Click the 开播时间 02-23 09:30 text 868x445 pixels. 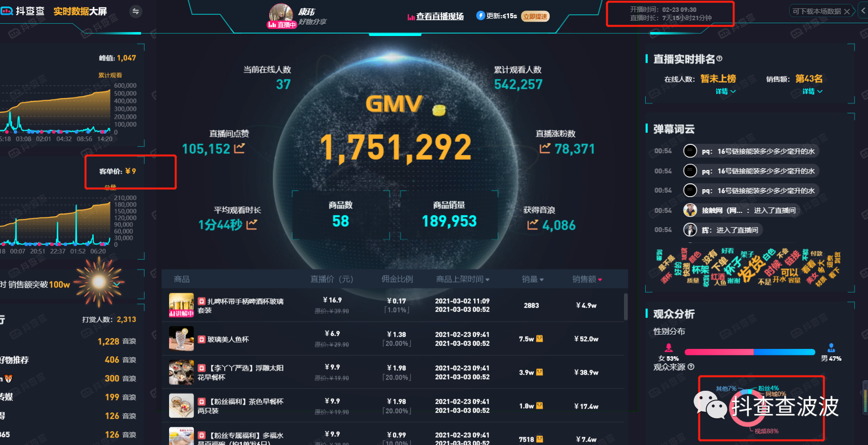pyautogui.click(x=663, y=9)
